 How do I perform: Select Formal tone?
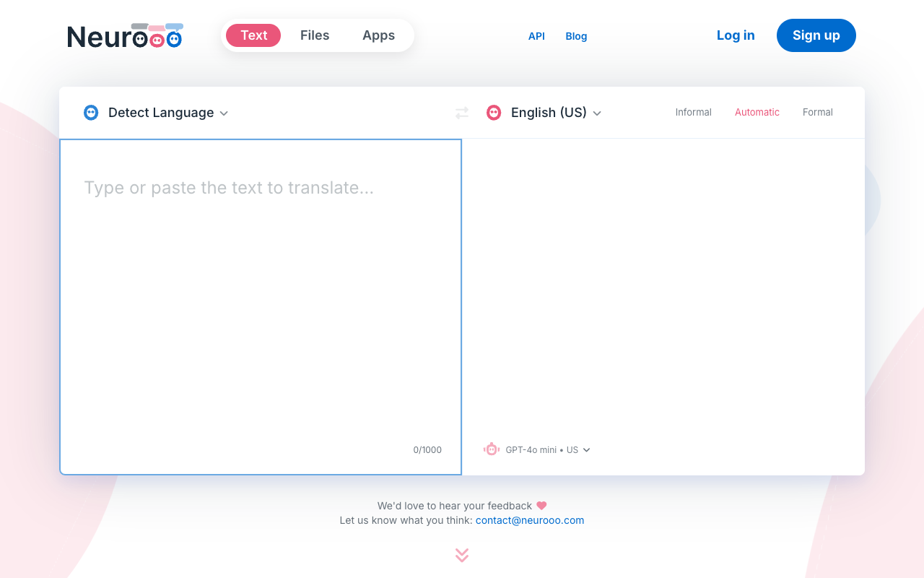coord(818,112)
